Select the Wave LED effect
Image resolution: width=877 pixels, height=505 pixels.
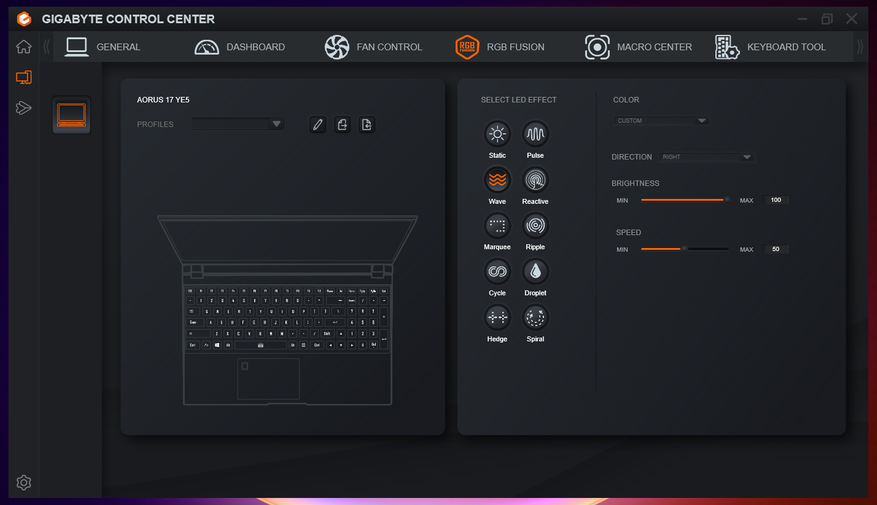point(497,180)
